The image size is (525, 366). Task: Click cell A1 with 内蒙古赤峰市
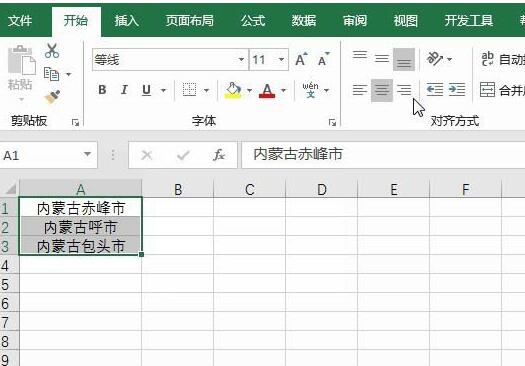tap(80, 208)
